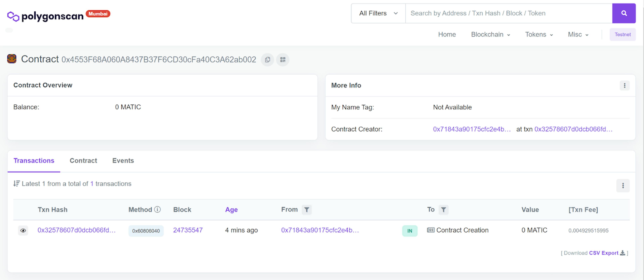The width and height of the screenshot is (644, 280).
Task: Click the 0 MATIC balance value
Action: pyautogui.click(x=128, y=107)
